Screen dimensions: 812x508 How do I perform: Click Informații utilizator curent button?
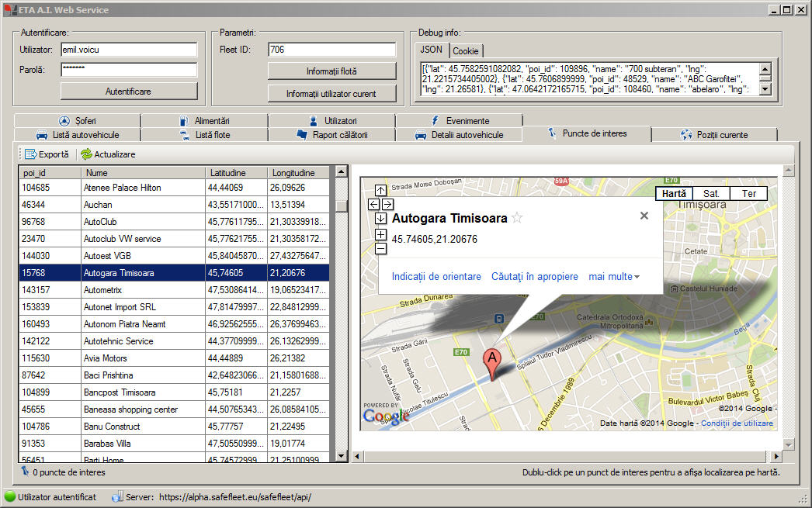click(x=332, y=94)
